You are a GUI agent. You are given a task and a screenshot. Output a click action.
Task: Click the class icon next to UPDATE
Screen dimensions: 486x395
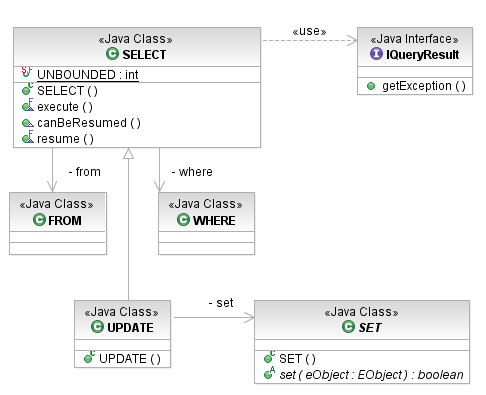[97, 326]
